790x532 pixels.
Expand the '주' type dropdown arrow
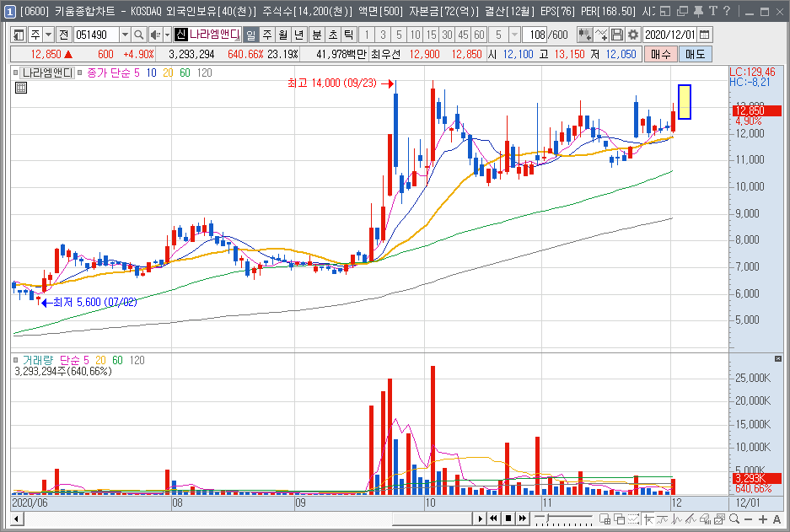[48, 35]
